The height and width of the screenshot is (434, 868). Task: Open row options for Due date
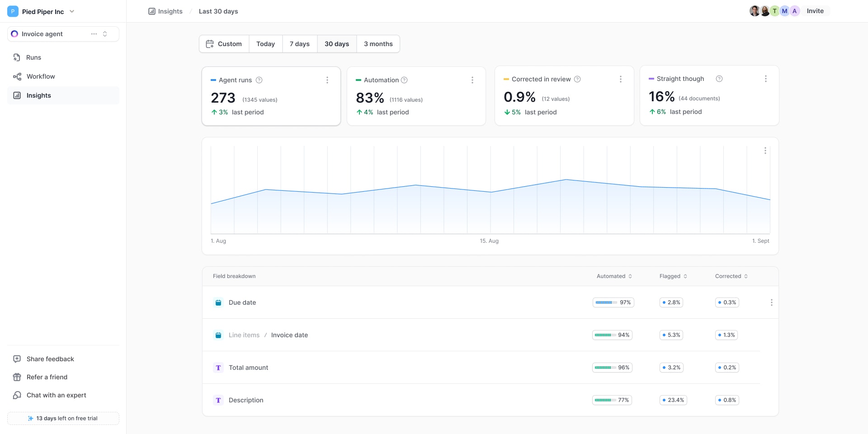772,302
